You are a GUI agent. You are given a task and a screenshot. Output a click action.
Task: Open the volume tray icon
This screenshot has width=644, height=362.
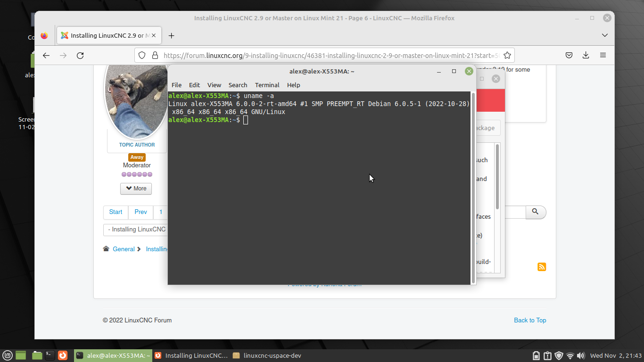[x=581, y=355]
